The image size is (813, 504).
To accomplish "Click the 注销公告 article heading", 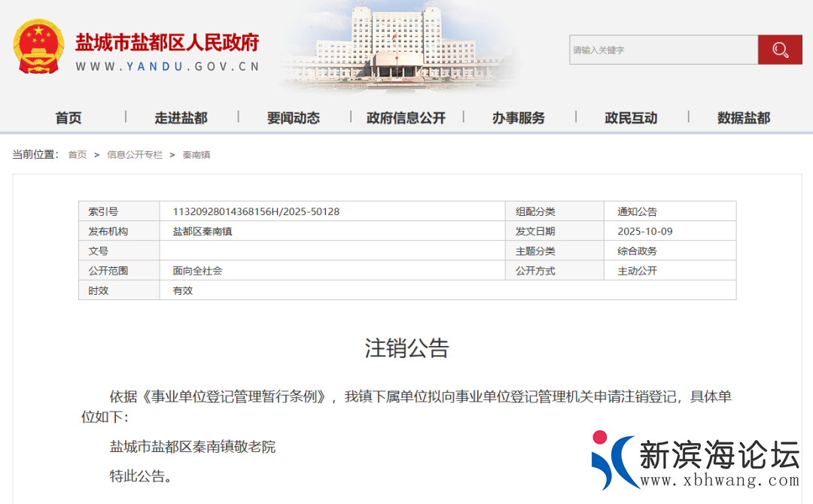I will click(x=406, y=348).
